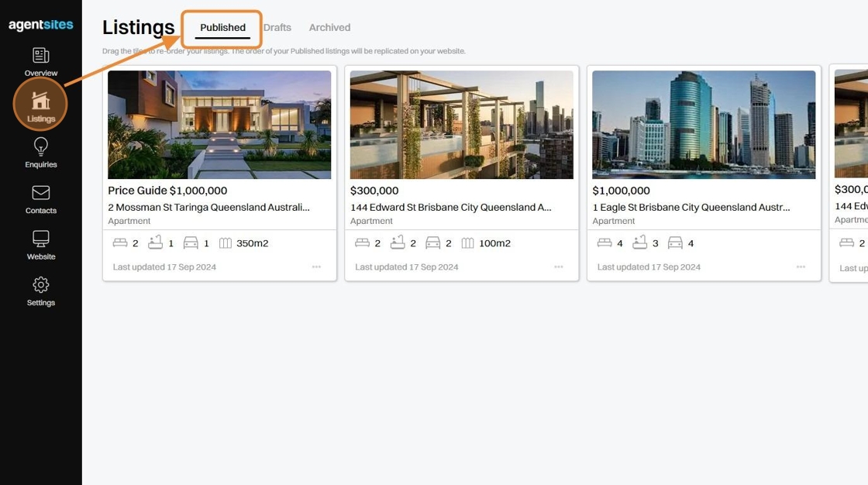Open the 2 Mossman St Taringa address link
Image resolution: width=868 pixels, height=485 pixels.
pyautogui.click(x=208, y=207)
